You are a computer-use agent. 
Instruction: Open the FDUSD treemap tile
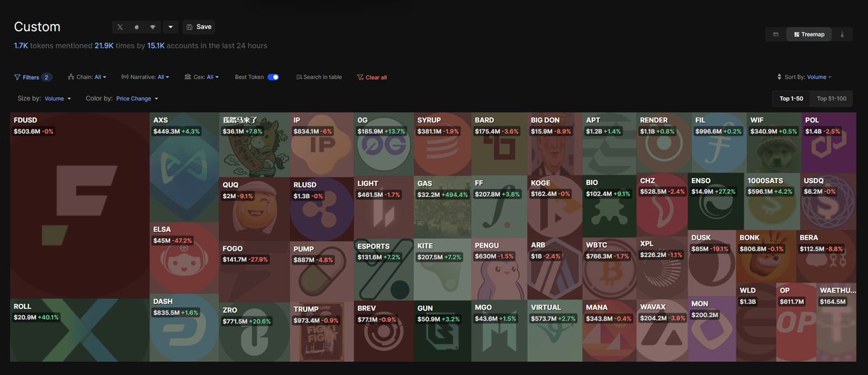pyautogui.click(x=80, y=205)
